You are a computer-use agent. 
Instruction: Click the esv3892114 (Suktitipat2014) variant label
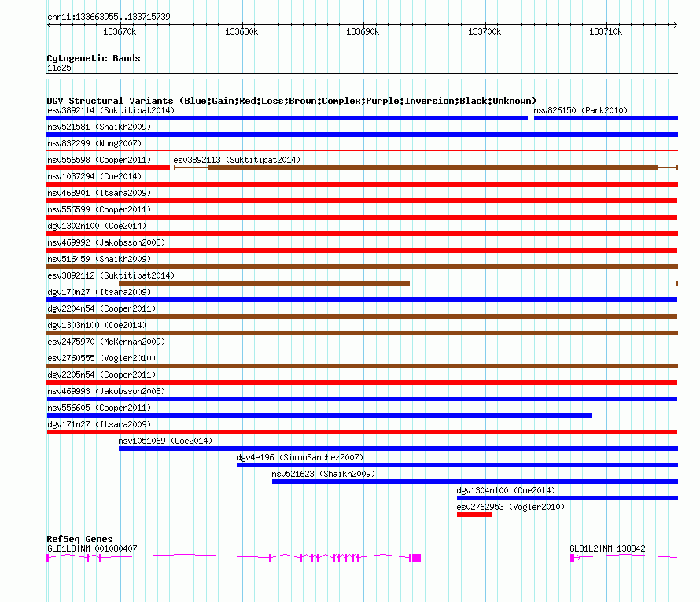click(111, 110)
